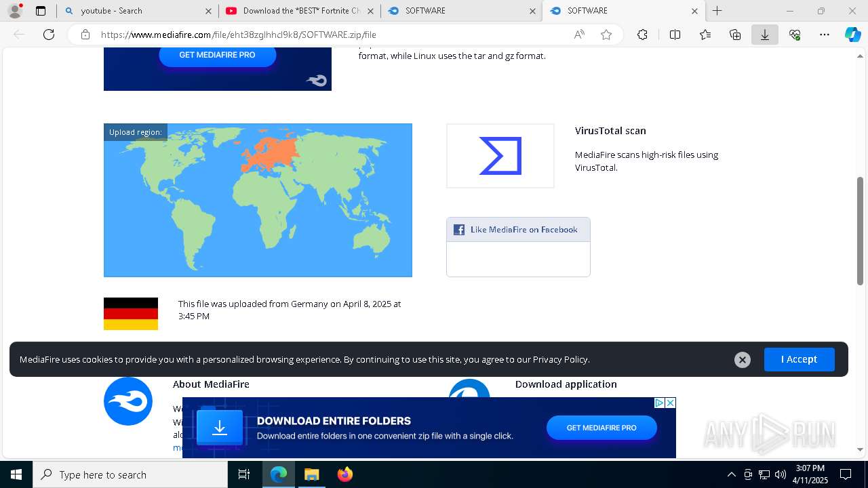Show hidden system tray icons
Image resolution: width=868 pixels, height=488 pixels.
[x=731, y=474]
